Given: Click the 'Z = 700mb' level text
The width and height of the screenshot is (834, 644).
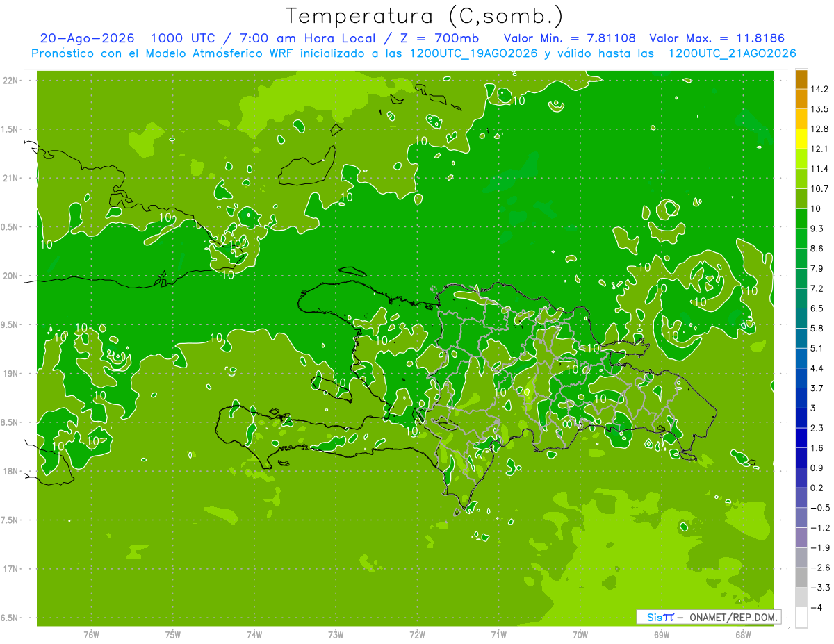Looking at the screenshot, I should tap(440, 38).
